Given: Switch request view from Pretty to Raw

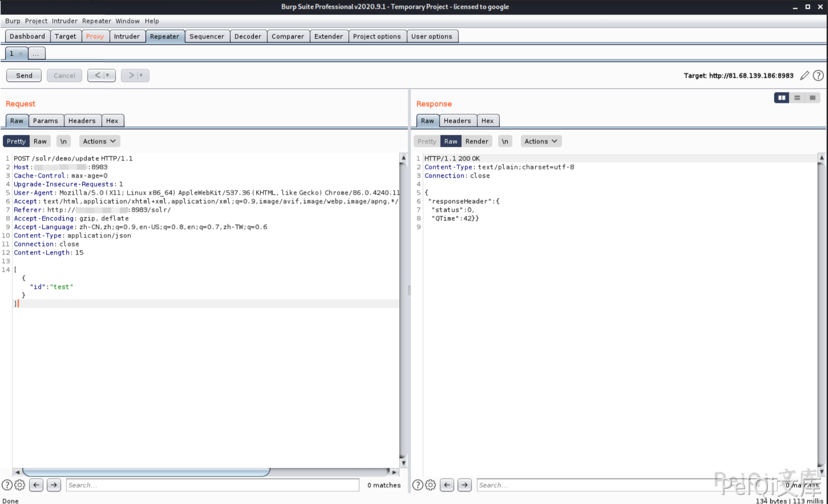Looking at the screenshot, I should click(40, 141).
